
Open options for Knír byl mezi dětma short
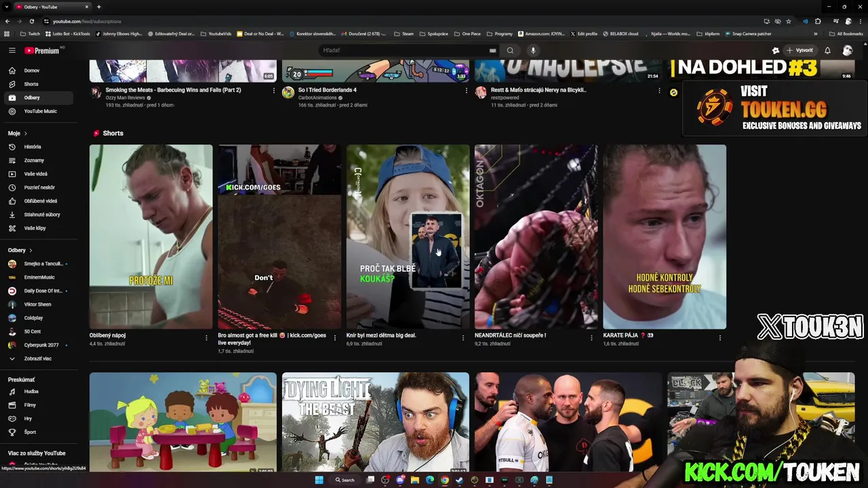pos(463,338)
